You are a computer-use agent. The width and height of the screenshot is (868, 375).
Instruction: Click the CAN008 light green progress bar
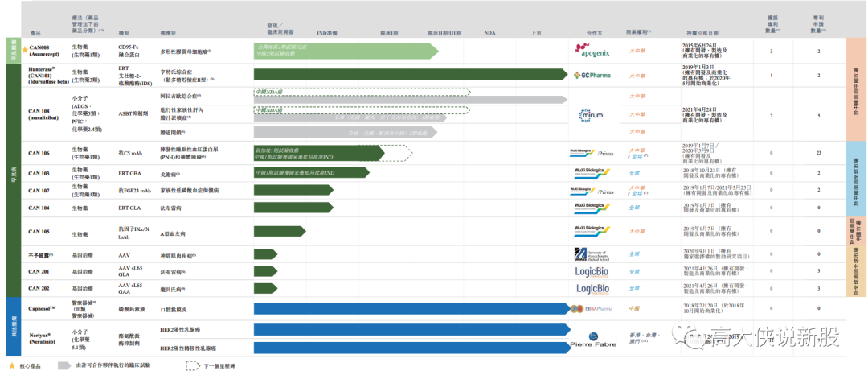click(346, 51)
